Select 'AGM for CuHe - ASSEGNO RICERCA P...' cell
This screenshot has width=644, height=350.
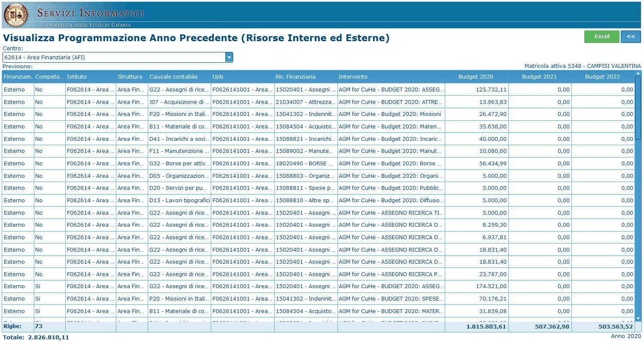[x=391, y=274]
